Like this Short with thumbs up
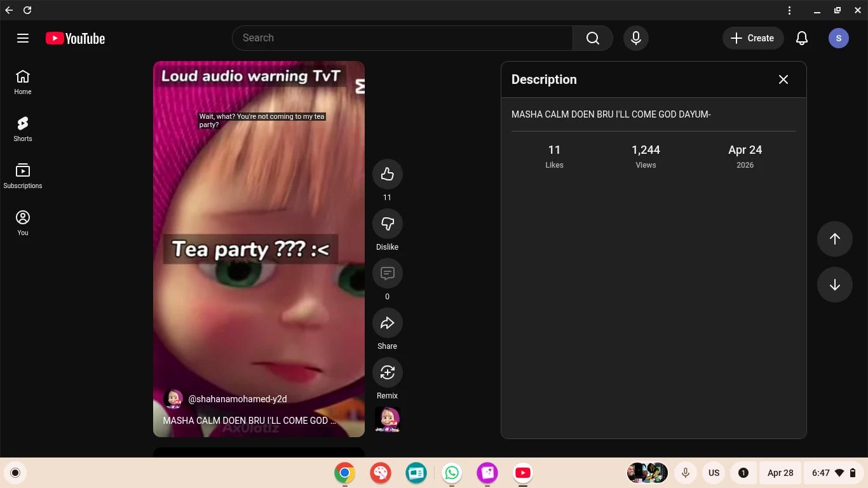The height and width of the screenshot is (488, 868). 387,174
